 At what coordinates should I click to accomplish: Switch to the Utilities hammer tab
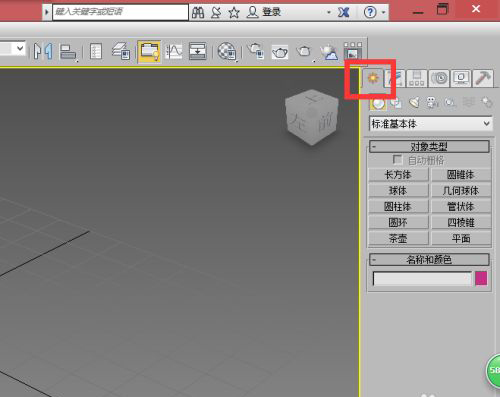click(483, 78)
